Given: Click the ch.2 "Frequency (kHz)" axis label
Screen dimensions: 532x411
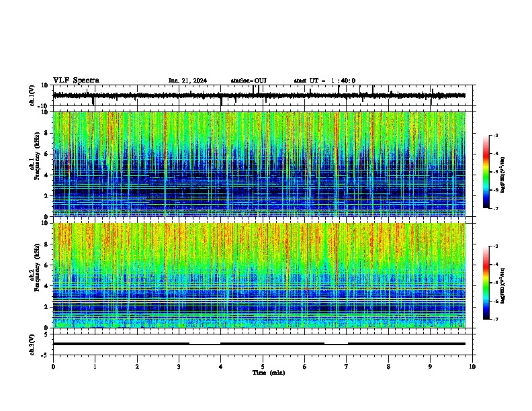Looking at the screenshot, I should [x=37, y=267].
